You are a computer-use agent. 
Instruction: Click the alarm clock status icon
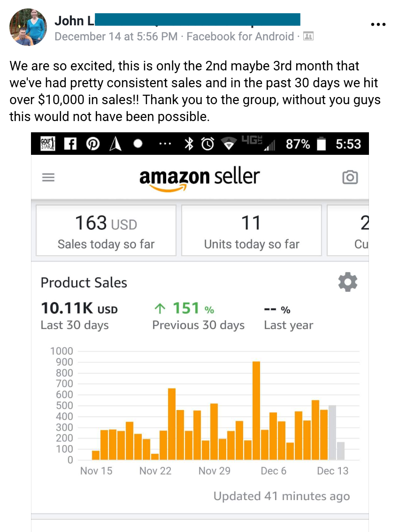coord(207,144)
